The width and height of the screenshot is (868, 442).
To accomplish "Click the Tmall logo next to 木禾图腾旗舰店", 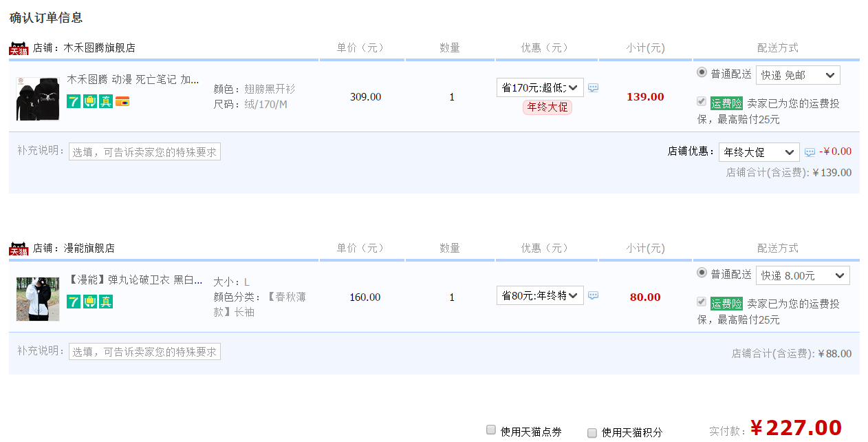I will click(x=19, y=48).
